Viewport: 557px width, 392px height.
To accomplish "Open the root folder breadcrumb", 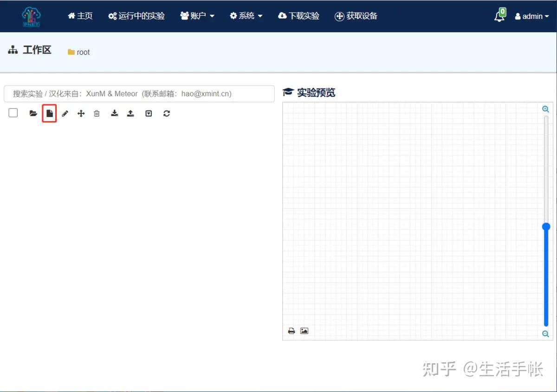I will 79,52.
